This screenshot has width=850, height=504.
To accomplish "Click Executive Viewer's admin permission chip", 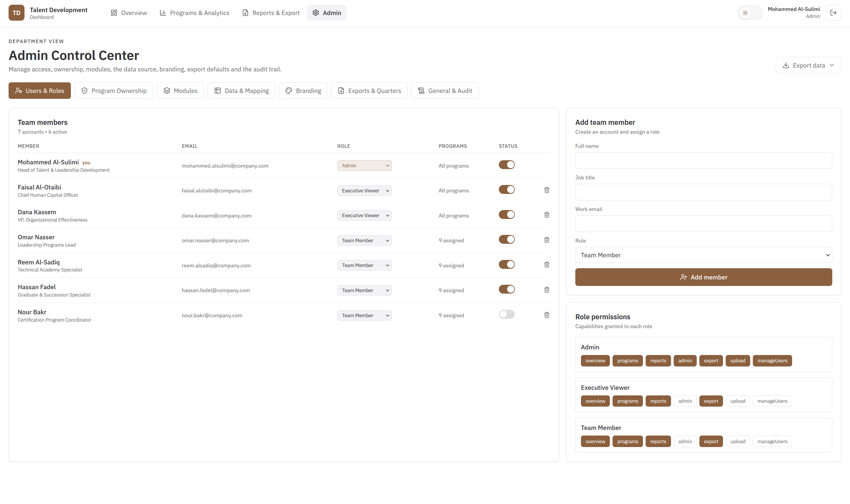I will (685, 401).
